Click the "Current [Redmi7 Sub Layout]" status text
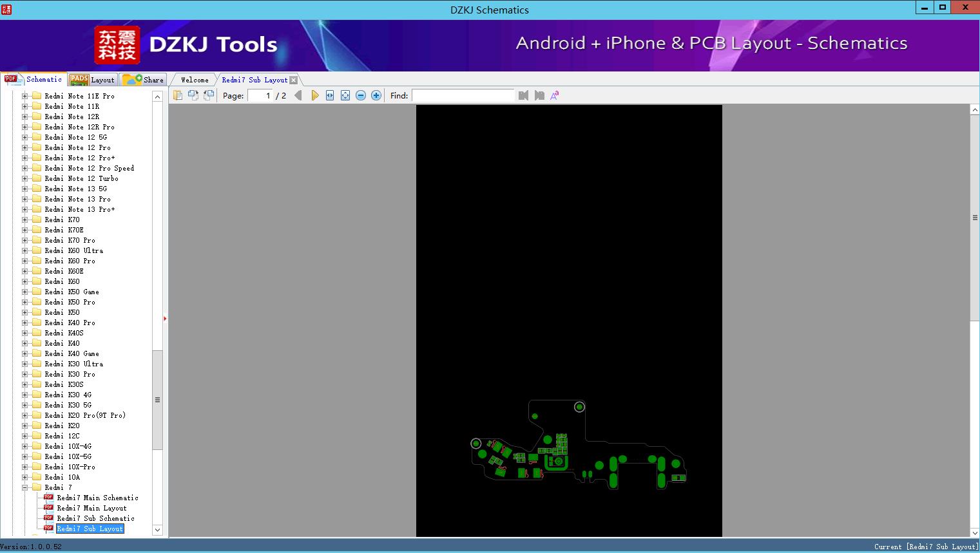This screenshot has height=553, width=980. [926, 547]
